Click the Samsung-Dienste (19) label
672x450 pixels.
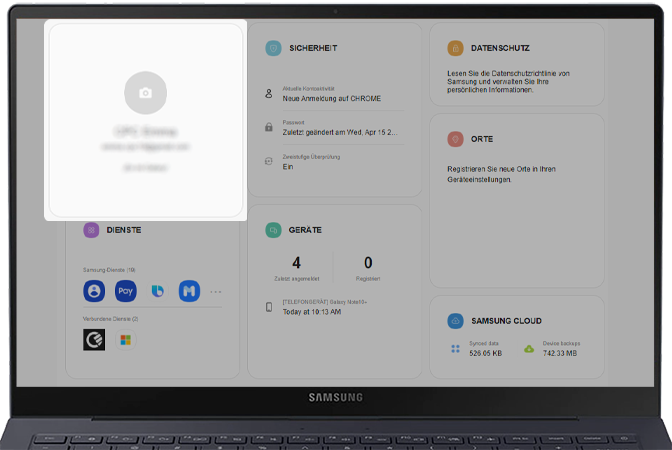click(x=109, y=270)
